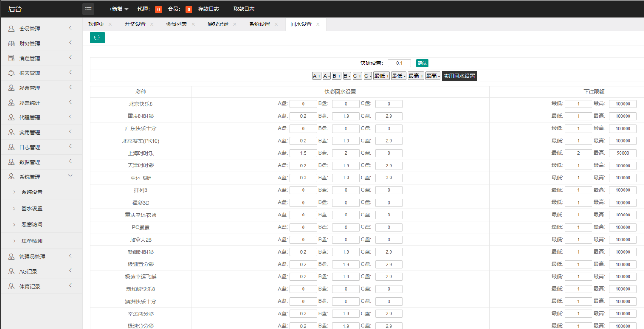Click the C + button
Viewport: 644px width, 329px height.
pos(357,76)
